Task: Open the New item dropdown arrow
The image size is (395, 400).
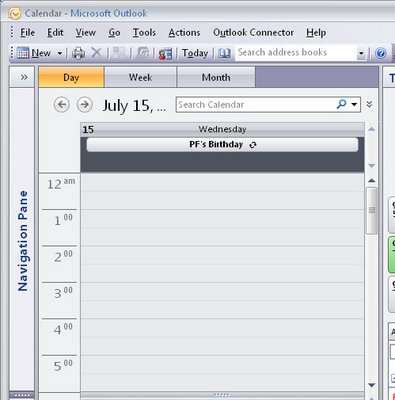Action: point(60,53)
